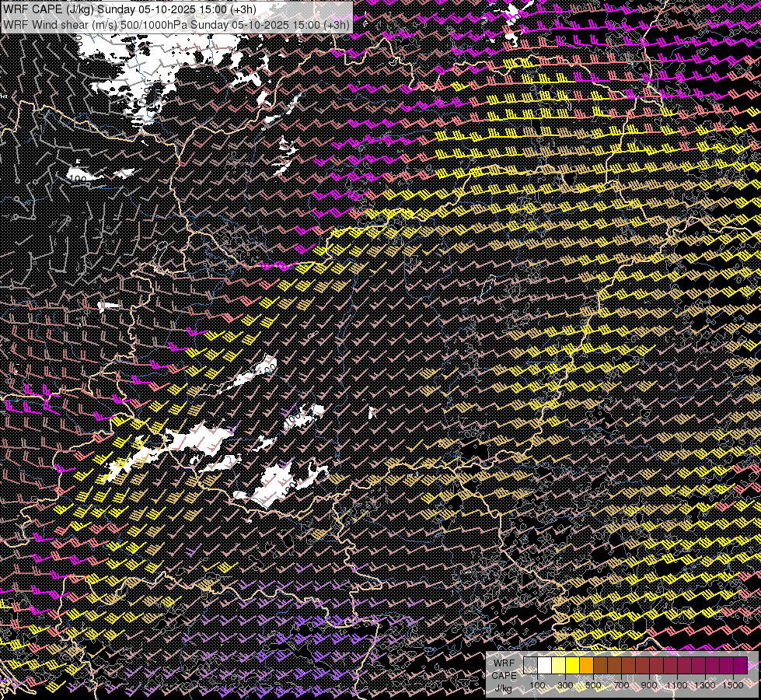The width and height of the screenshot is (761, 700).
Task: Click the 1100 label in the legend
Action: 677,685
